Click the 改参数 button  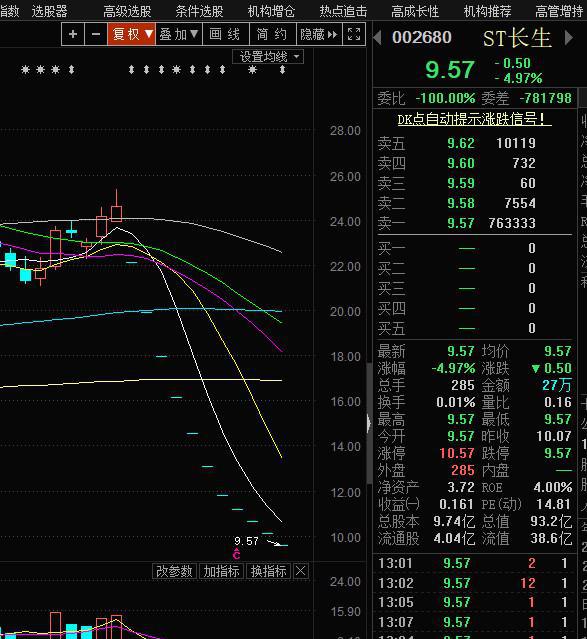[x=174, y=571]
